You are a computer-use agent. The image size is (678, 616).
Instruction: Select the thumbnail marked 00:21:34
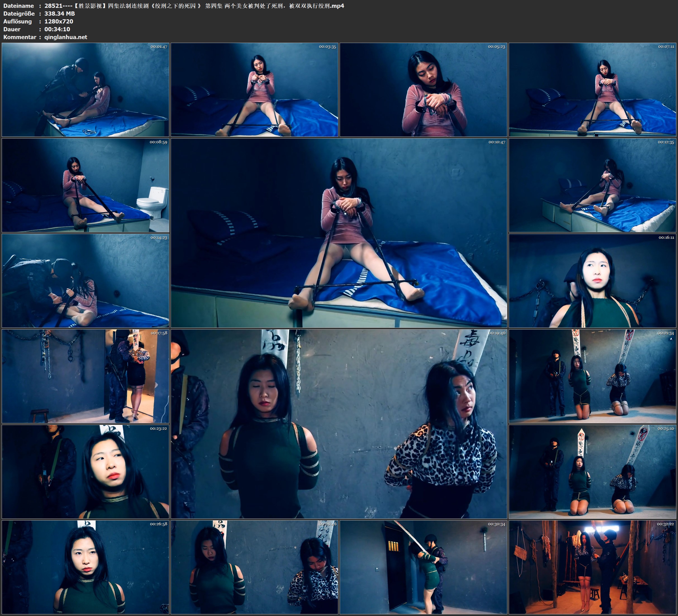[592, 376]
